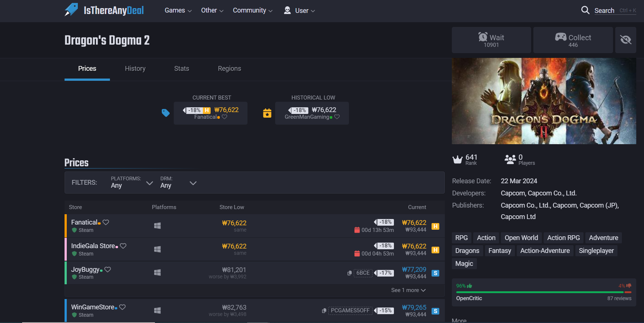
Task: Click the Open World tag
Action: click(521, 238)
